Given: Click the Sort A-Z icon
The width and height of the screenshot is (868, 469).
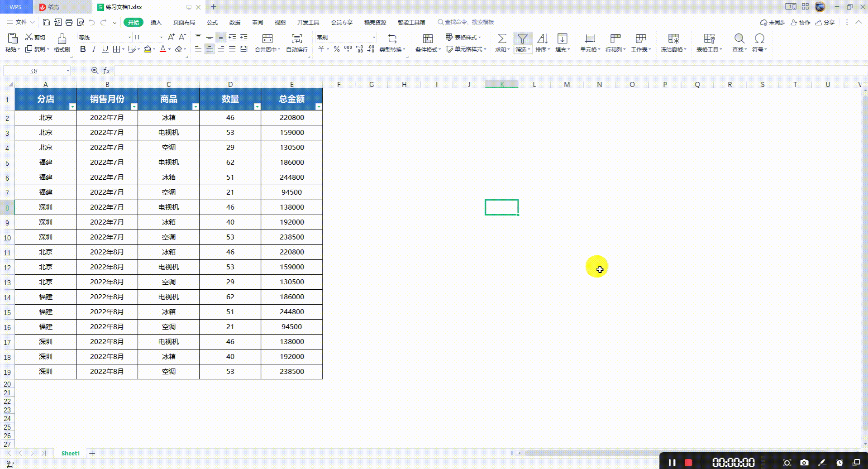Looking at the screenshot, I should [x=543, y=38].
